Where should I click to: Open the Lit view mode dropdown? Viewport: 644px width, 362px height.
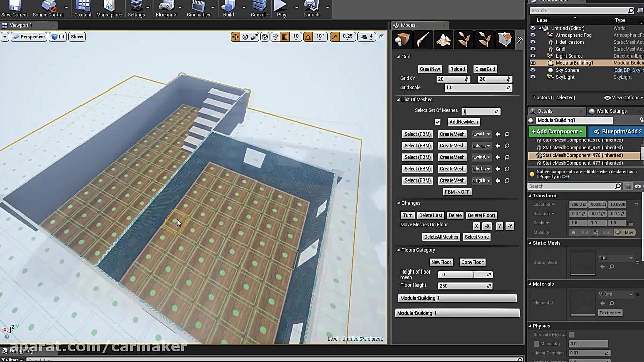click(58, 37)
